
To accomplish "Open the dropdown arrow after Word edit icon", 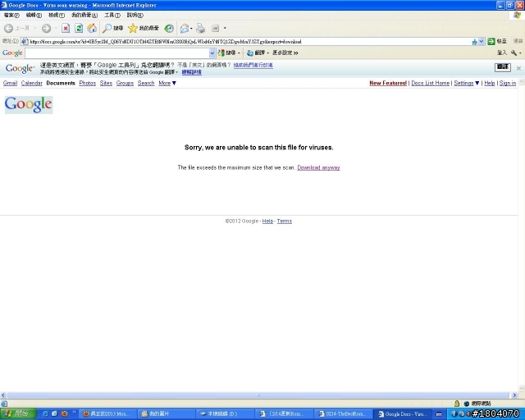I will (225, 29).
